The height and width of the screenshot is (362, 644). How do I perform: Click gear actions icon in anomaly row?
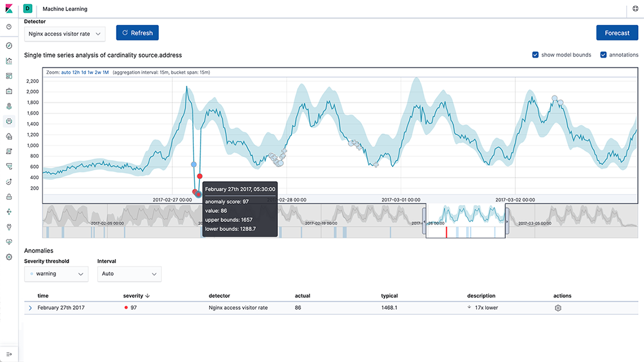coord(558,308)
